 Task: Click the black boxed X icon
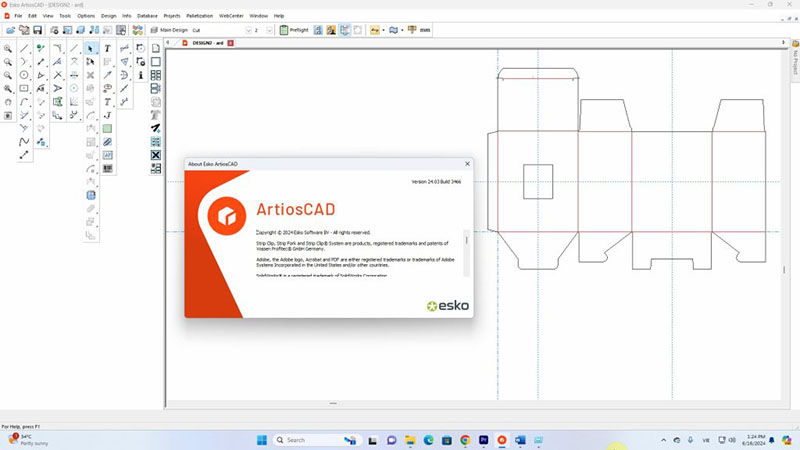tap(156, 155)
